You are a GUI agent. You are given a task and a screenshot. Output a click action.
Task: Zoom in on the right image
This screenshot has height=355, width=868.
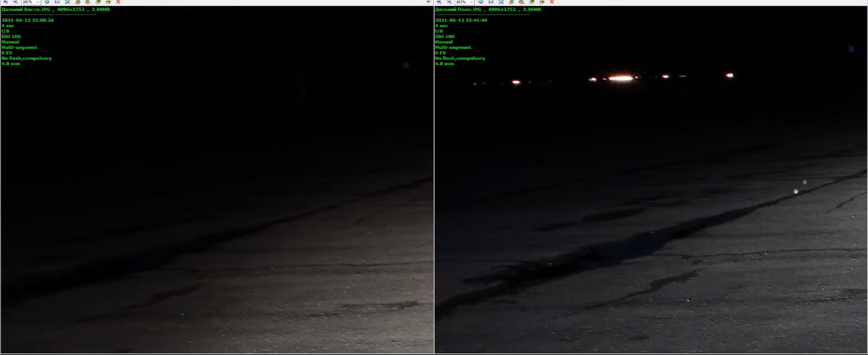point(439,2)
